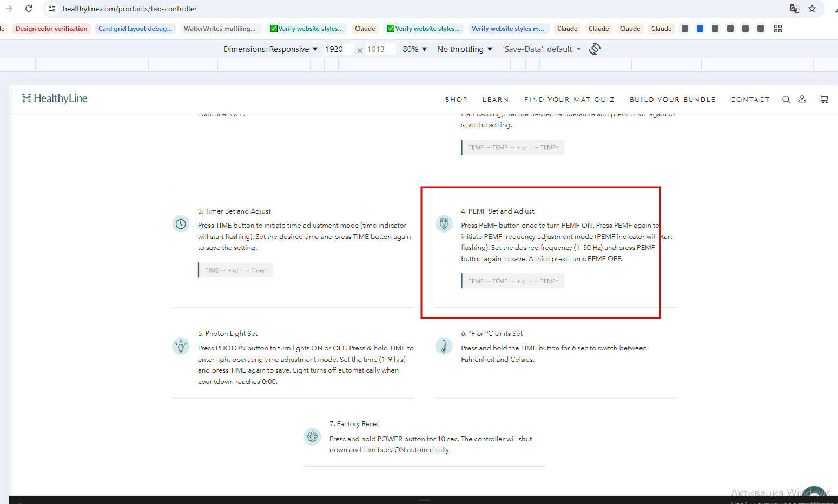The height and width of the screenshot is (504, 838).
Task: Click the text 'Fahrenheit and Celsius.'
Action: 498,360
